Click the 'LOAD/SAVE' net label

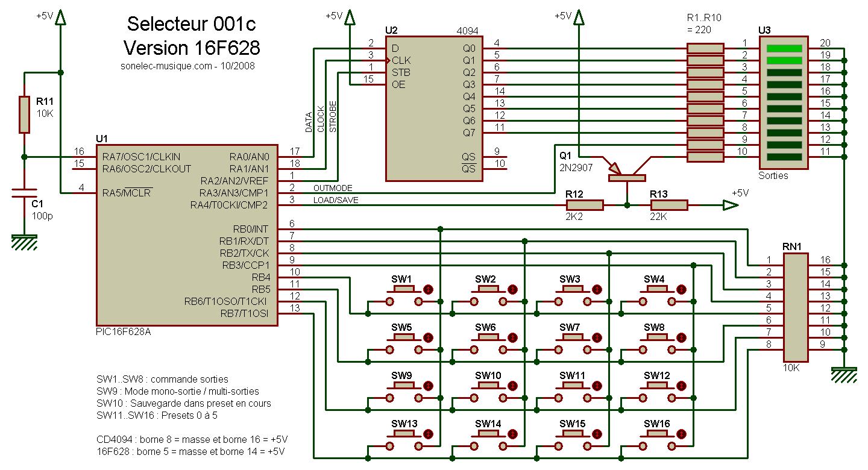click(x=336, y=201)
